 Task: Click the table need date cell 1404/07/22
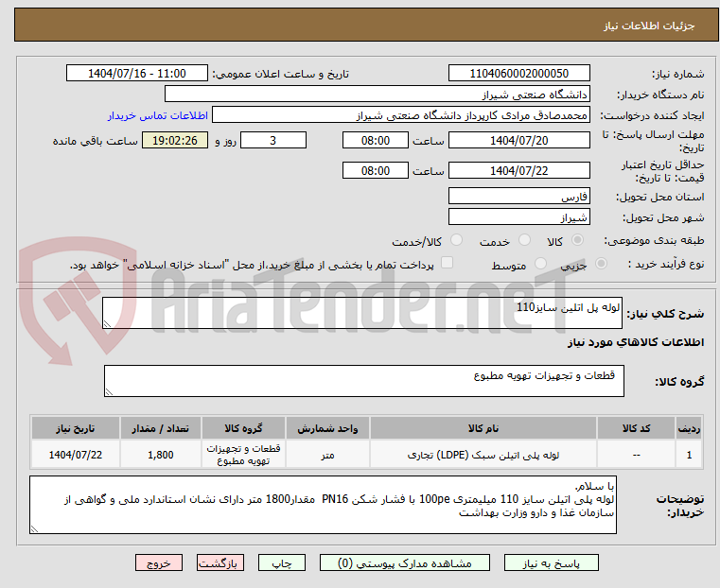[76, 455]
